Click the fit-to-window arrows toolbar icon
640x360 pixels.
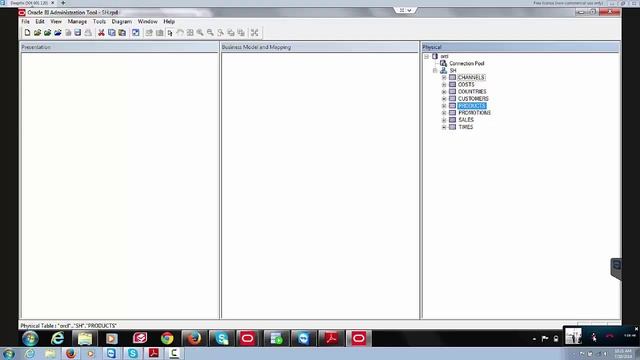254,33
